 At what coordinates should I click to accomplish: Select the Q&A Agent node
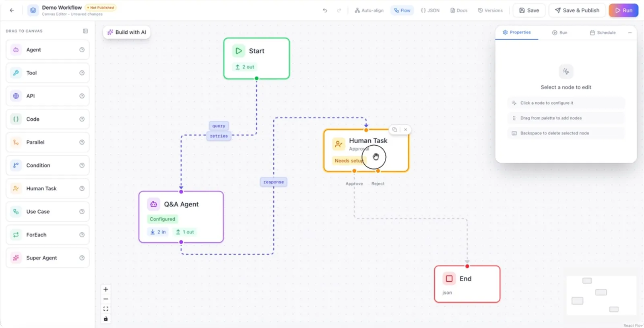coord(181,217)
